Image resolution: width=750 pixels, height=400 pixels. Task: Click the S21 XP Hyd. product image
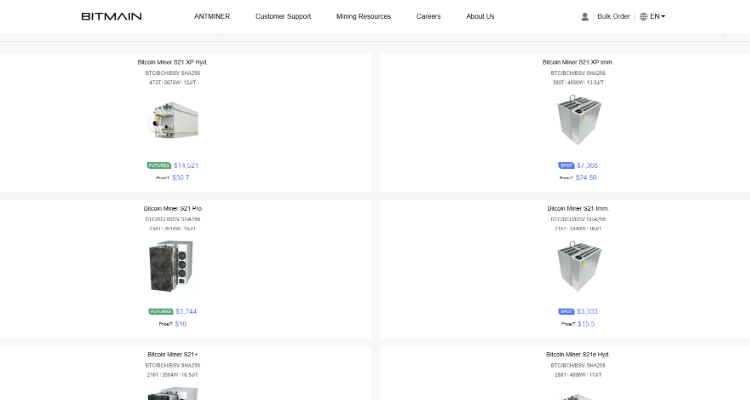point(172,120)
